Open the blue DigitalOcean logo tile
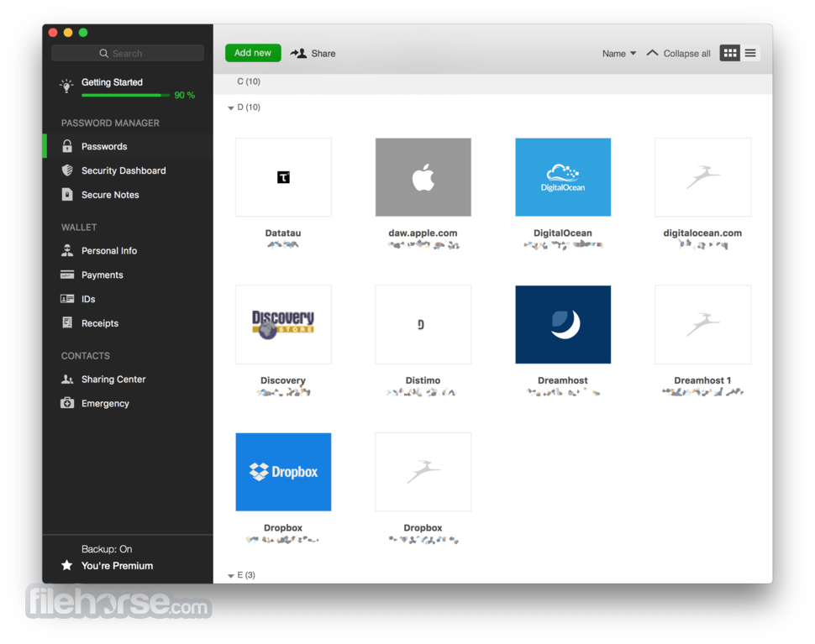The image size is (815, 644). point(563,177)
